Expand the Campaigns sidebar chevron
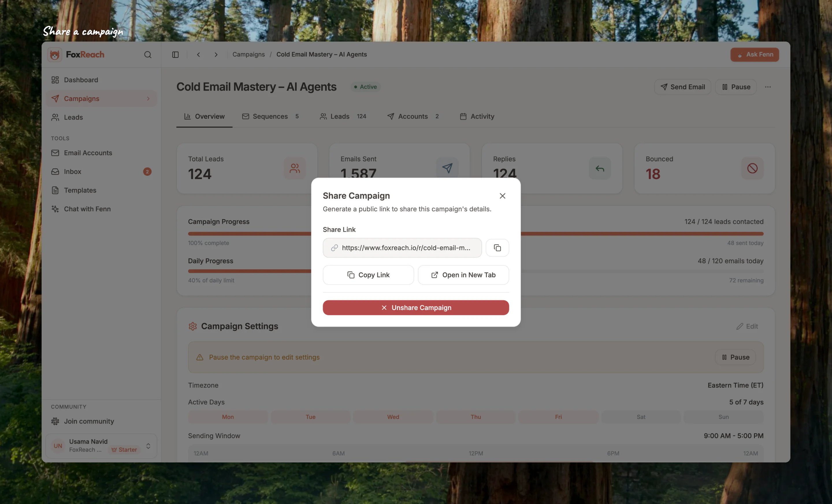The height and width of the screenshot is (504, 832). point(148,98)
